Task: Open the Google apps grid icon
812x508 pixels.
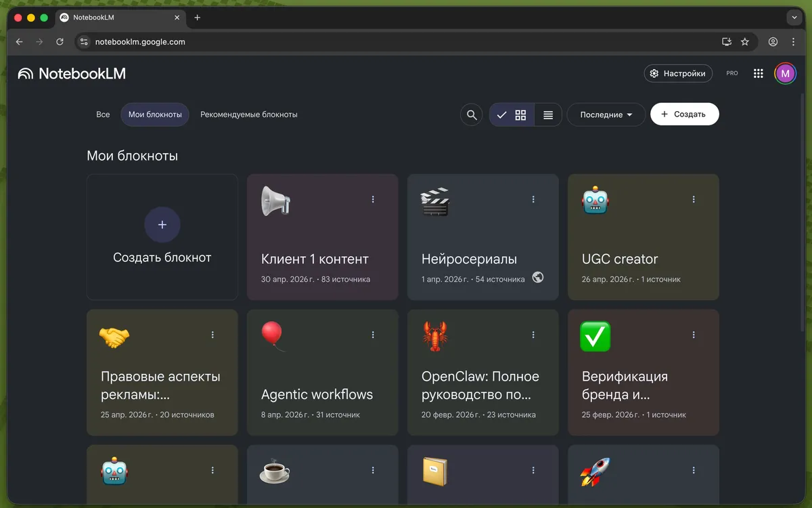Action: (758, 73)
